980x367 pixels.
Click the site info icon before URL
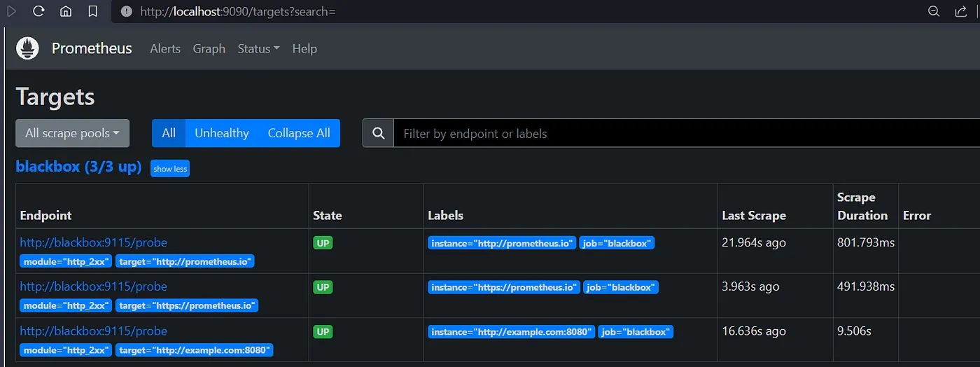pos(126,11)
